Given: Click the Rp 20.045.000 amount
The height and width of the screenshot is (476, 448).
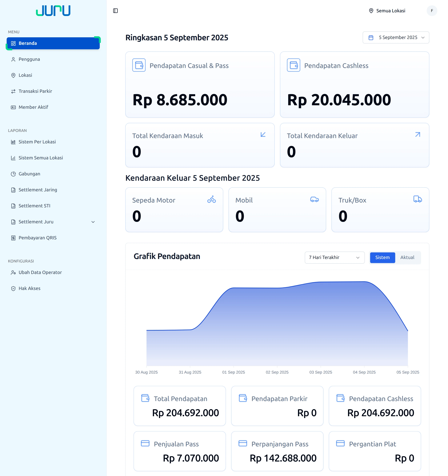Looking at the screenshot, I should coord(339,100).
